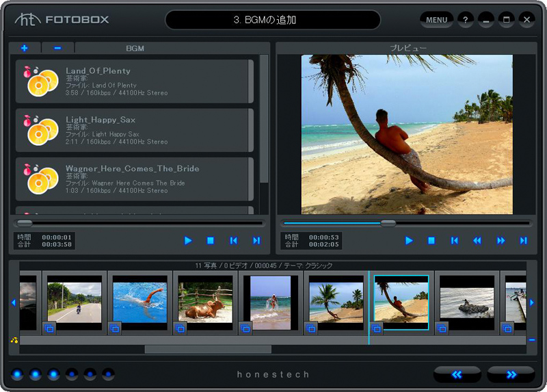This screenshot has height=392, width=547.
Task: Go back to the previous step
Action: (457, 374)
